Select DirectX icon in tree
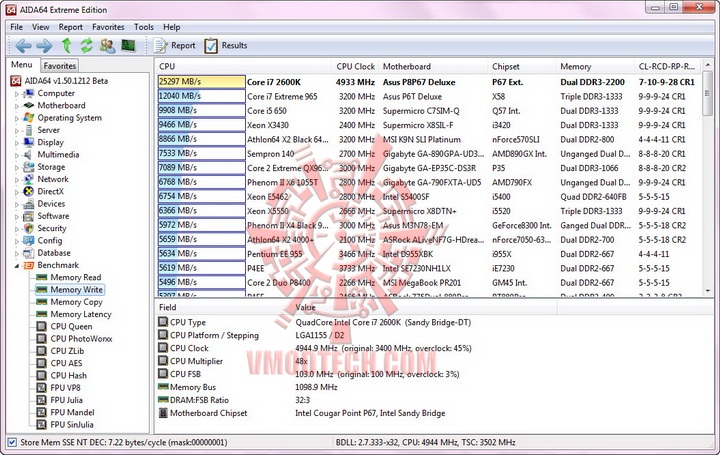Image resolution: width=720 pixels, height=455 pixels. coord(29,191)
